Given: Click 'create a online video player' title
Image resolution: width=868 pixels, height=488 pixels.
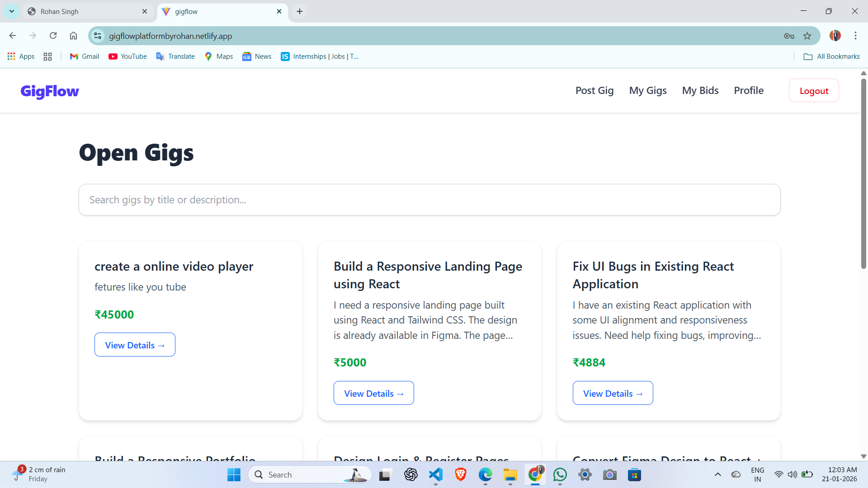Looking at the screenshot, I should pos(174,266).
